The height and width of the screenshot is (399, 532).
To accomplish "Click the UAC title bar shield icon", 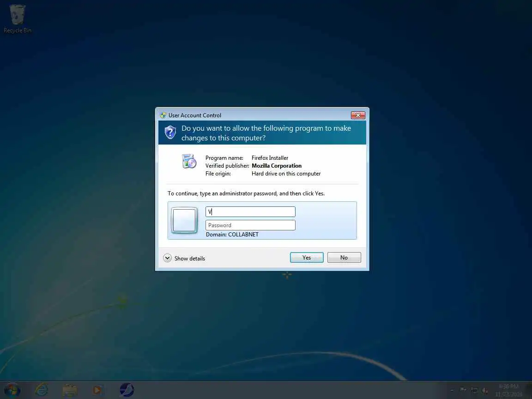I will (163, 115).
